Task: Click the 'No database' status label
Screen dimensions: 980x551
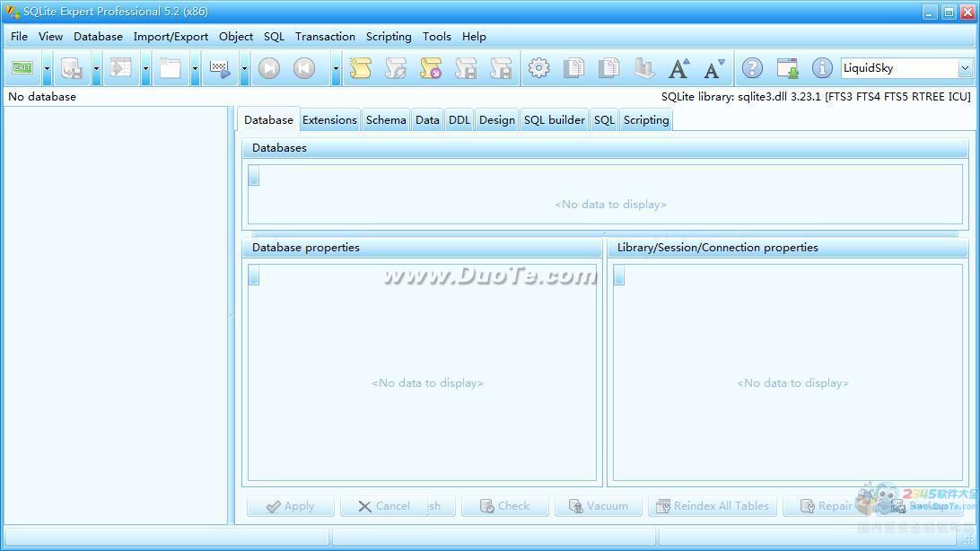Action: pyautogui.click(x=42, y=97)
